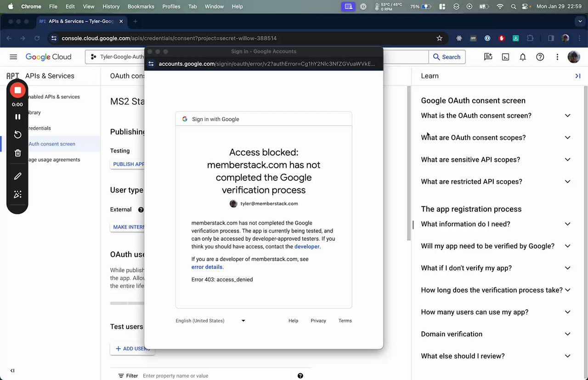Screen dimensions: 588x380
Task: Open Chrome extensions puzzle icon
Action: pos(530,38)
